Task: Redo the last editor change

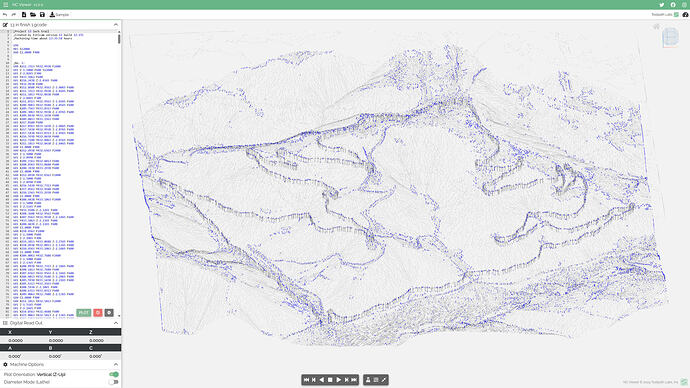Action: 14,15
